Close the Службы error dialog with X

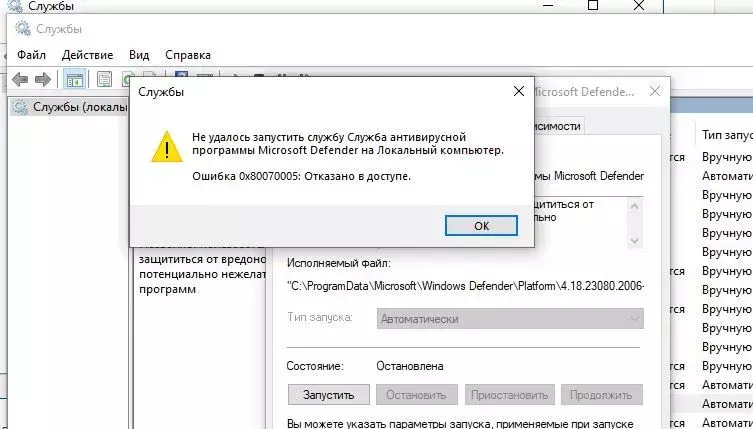click(519, 91)
